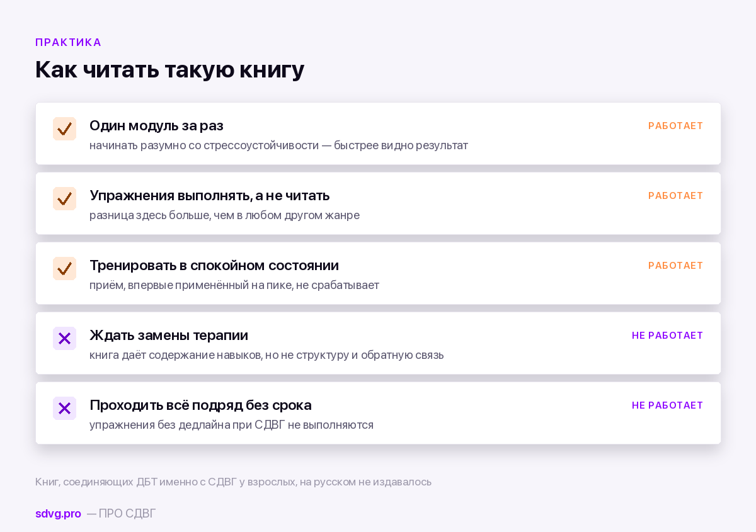The width and height of the screenshot is (756, 532).
Task: Click subtitle 'приём, впервые применённый на пике'
Action: [x=190, y=285]
